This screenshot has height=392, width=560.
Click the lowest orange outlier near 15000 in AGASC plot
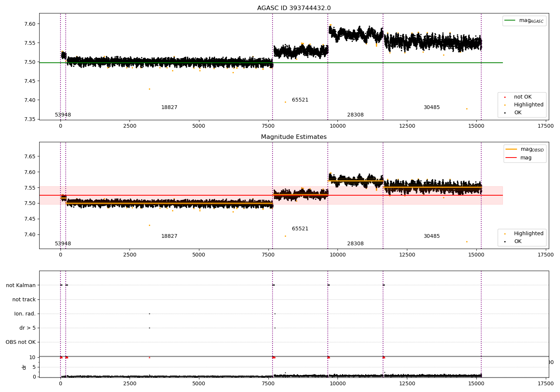tap(467, 109)
